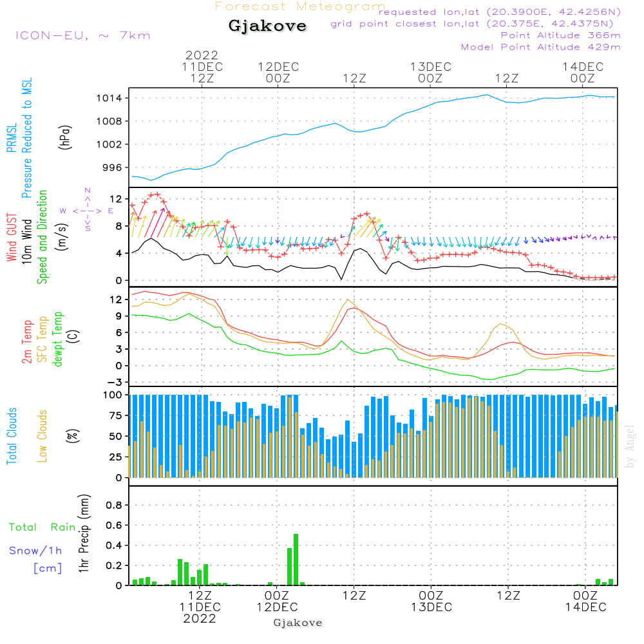Click the E on the wind compass rose
The height and width of the screenshot is (644, 644).
click(111, 211)
